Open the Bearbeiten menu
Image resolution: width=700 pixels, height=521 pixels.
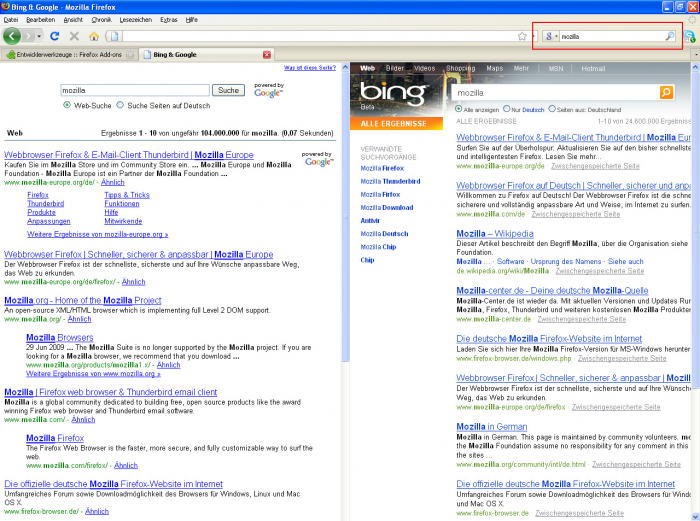tap(40, 20)
